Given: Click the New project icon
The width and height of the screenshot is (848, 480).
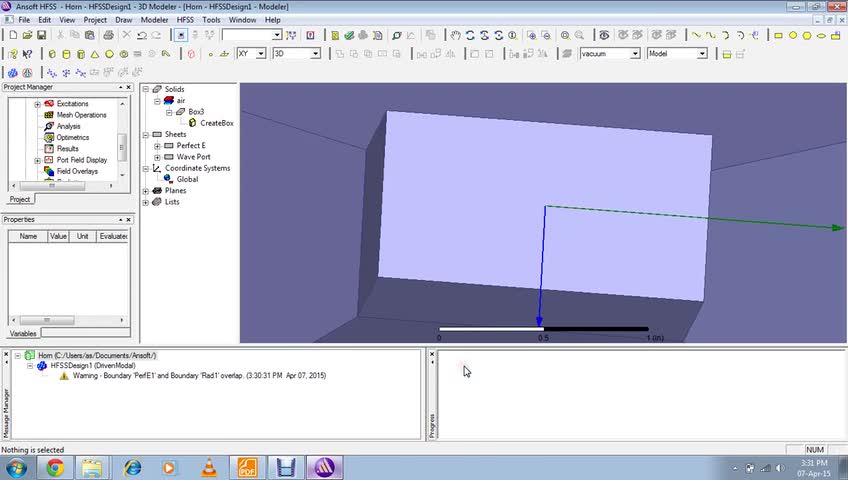Looking at the screenshot, I should click(x=13, y=35).
